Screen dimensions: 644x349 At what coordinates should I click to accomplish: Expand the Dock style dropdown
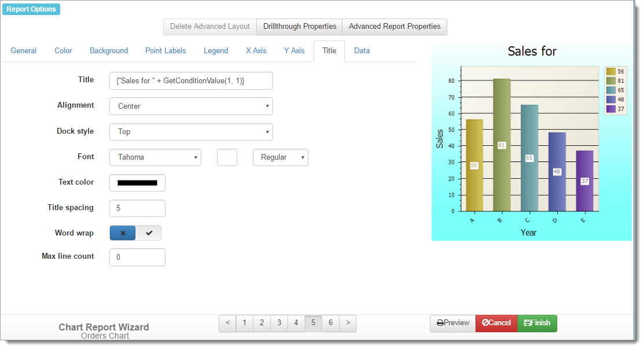coord(191,132)
